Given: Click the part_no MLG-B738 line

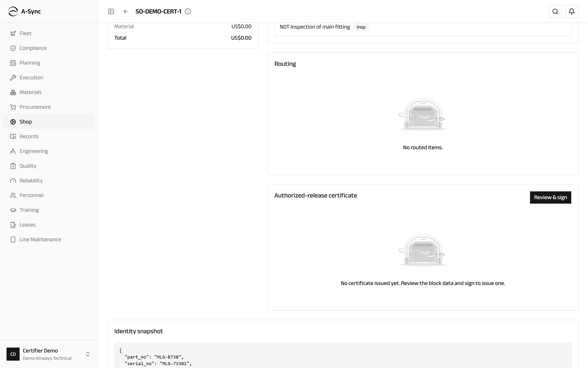Looking at the screenshot, I should tap(154, 357).
